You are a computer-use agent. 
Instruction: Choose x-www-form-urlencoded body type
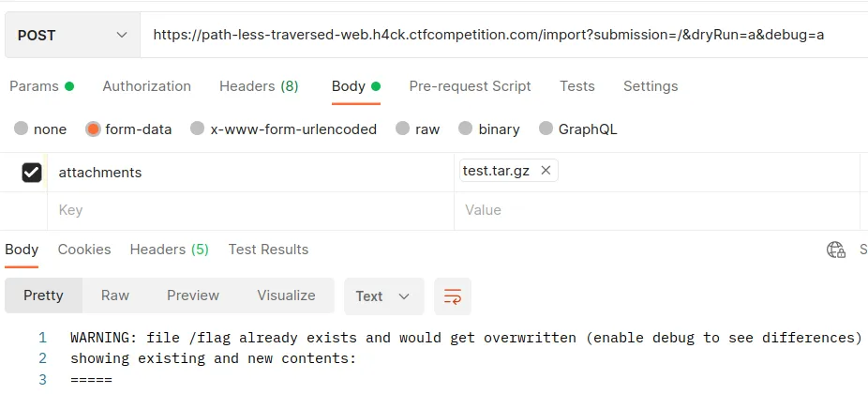197,129
